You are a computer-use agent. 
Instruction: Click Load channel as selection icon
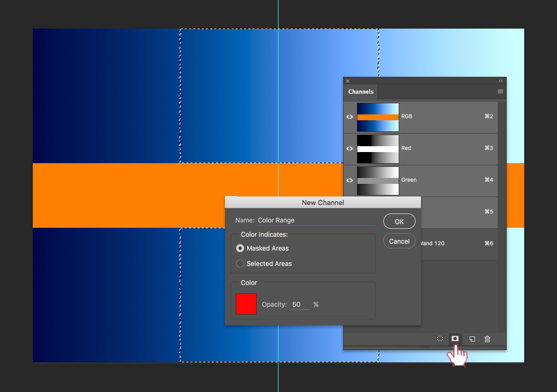tap(440, 338)
